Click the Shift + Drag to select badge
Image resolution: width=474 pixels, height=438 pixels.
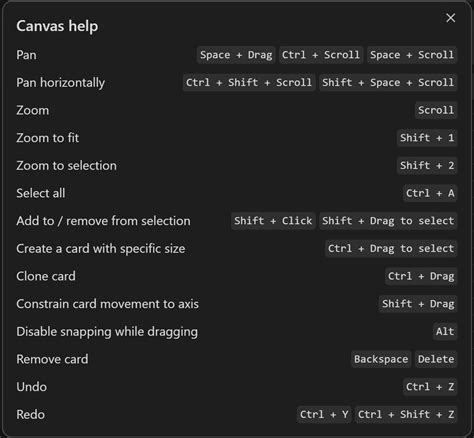click(388, 221)
